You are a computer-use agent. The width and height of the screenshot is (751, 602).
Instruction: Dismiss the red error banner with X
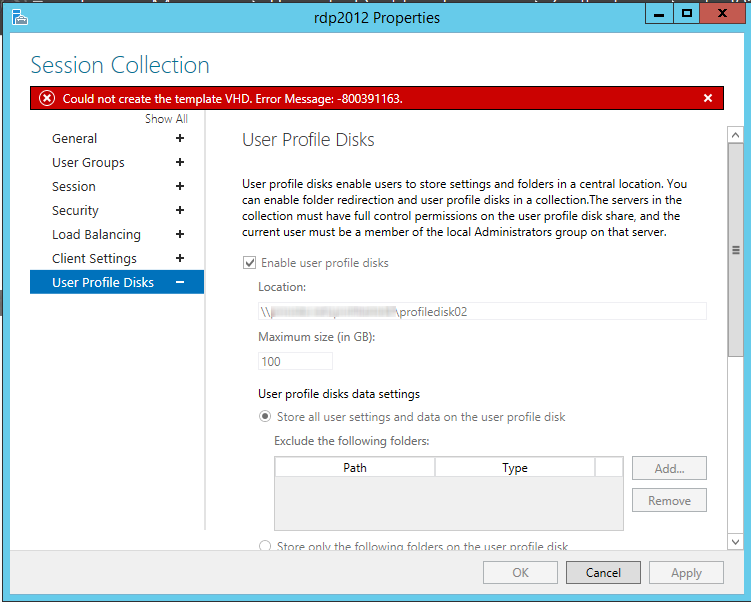coord(708,98)
